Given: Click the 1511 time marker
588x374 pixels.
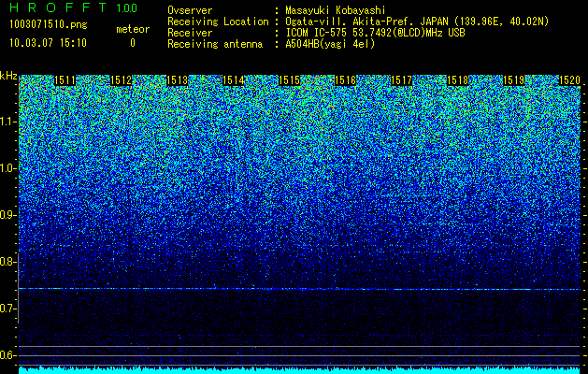Looking at the screenshot, I should 65,80.
